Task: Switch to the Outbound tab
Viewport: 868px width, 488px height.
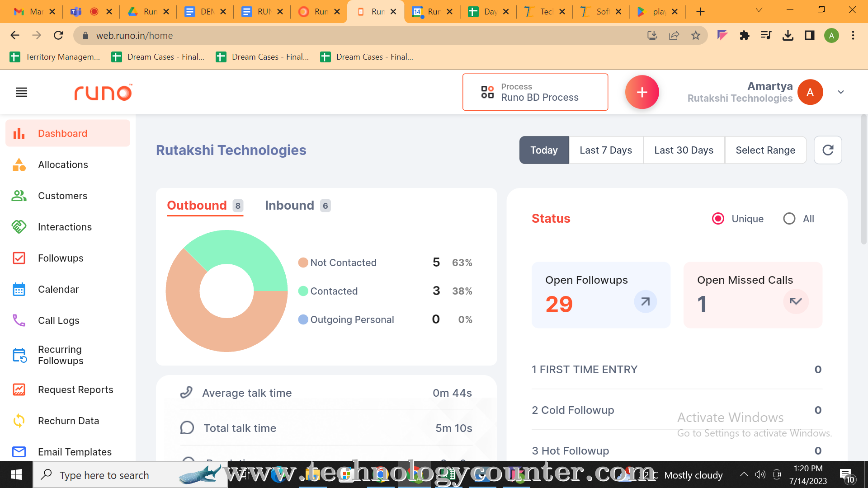Action: pos(205,206)
